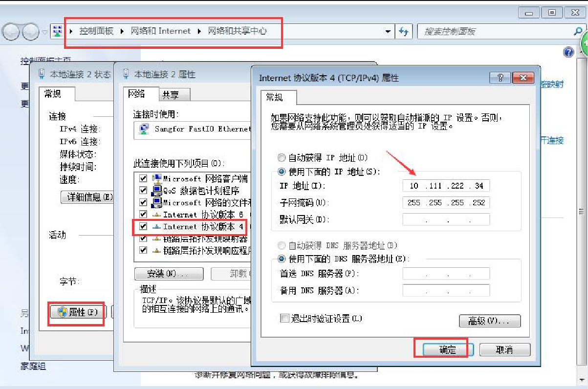Open Control Panel help via blue question icon
Image resolution: width=588 pixels, height=389 pixels.
pos(568,52)
